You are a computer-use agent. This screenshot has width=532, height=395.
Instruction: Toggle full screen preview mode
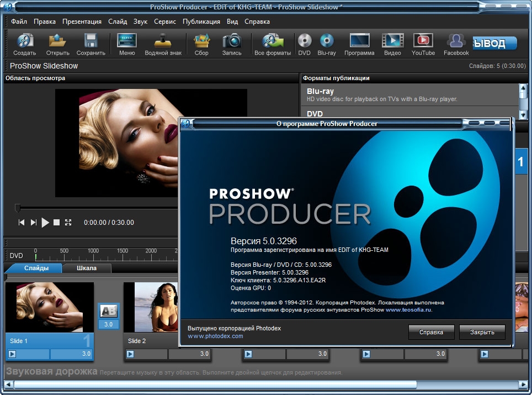[68, 223]
